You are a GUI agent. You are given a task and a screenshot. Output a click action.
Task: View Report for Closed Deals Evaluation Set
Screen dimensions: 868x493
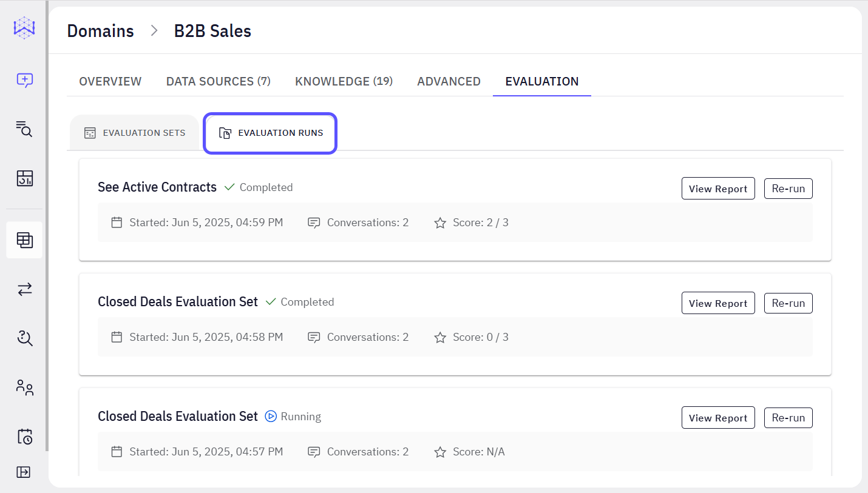718,303
